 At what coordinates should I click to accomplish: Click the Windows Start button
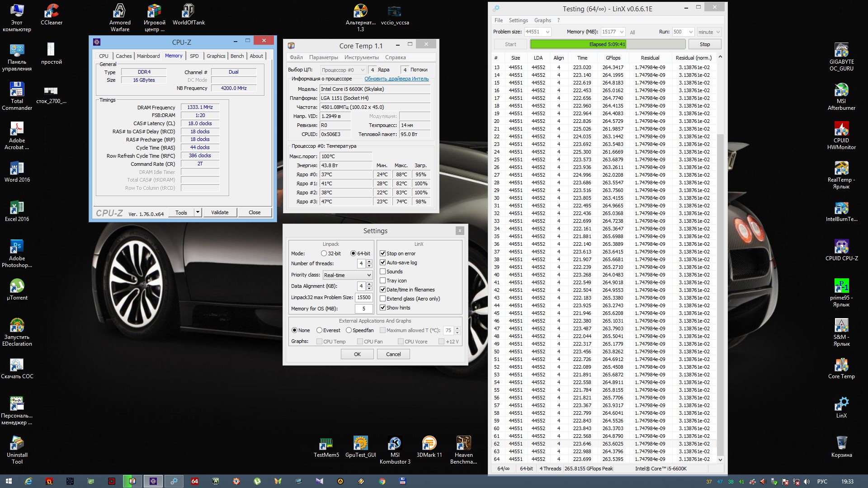pyautogui.click(x=9, y=481)
